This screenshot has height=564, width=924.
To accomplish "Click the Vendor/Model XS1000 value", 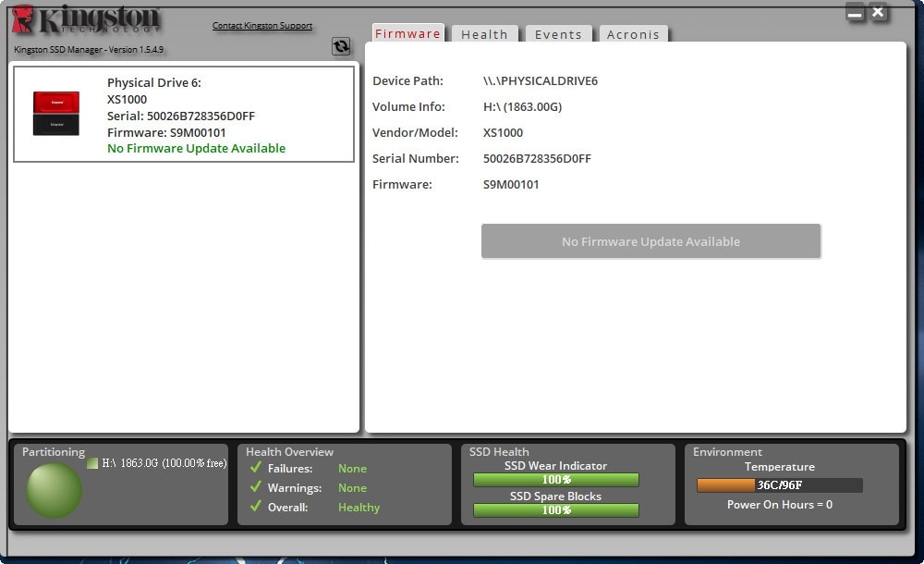I will [503, 133].
